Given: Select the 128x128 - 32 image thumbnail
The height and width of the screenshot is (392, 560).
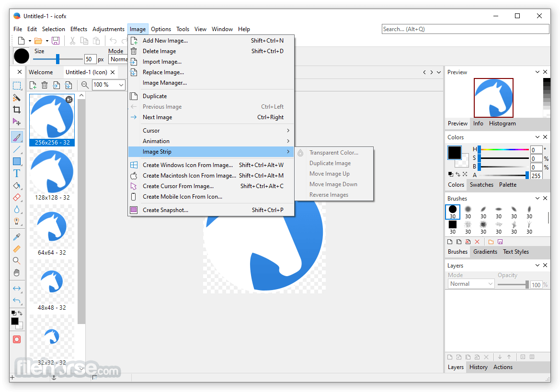Looking at the screenshot, I should click(x=52, y=175).
